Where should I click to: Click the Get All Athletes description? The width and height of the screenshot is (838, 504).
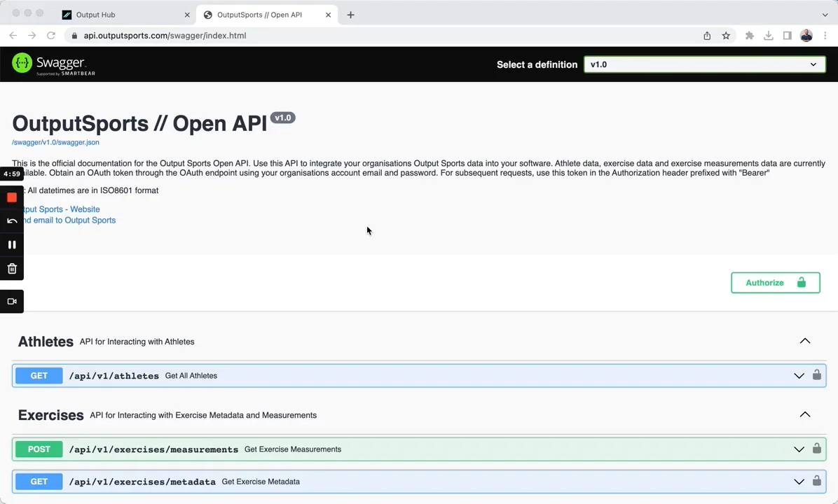(x=191, y=376)
